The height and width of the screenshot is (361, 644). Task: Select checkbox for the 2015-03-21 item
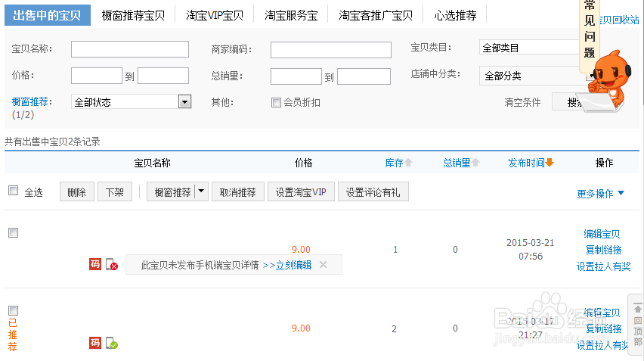pos(13,232)
